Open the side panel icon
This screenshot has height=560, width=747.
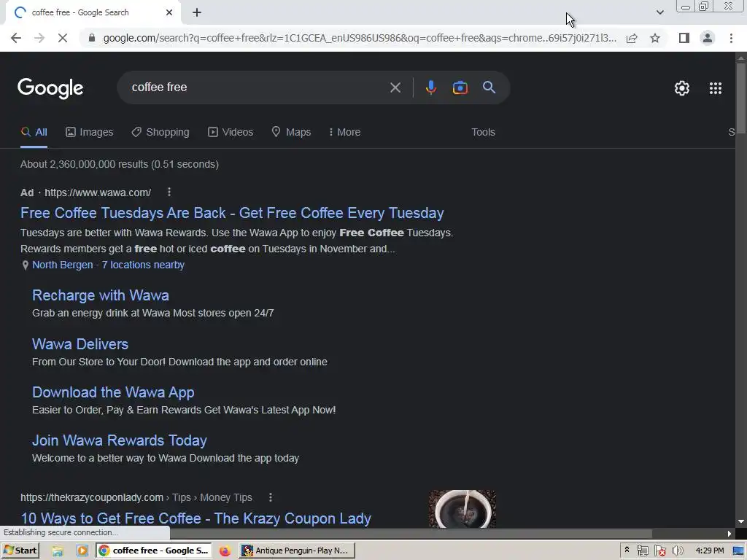pyautogui.click(x=684, y=38)
